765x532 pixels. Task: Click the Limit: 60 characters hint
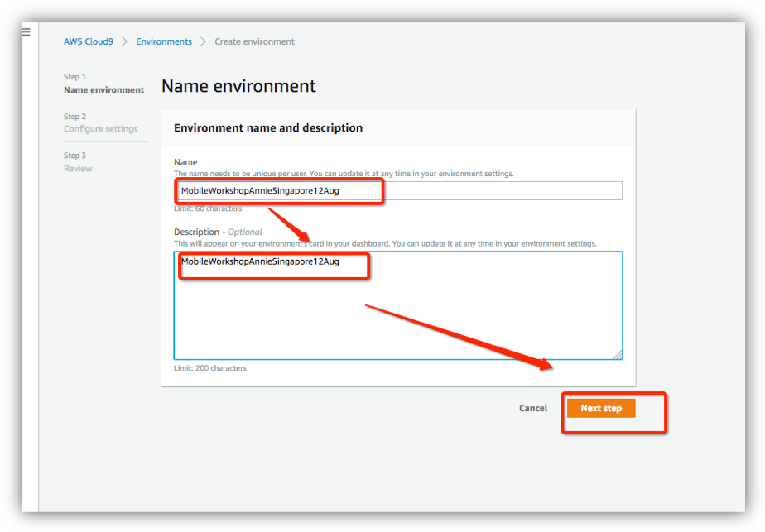[x=208, y=208]
